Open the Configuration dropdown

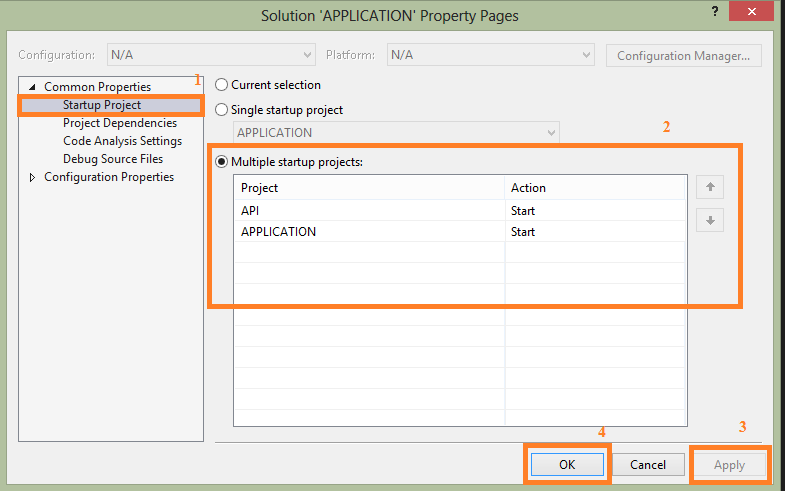[x=211, y=55]
